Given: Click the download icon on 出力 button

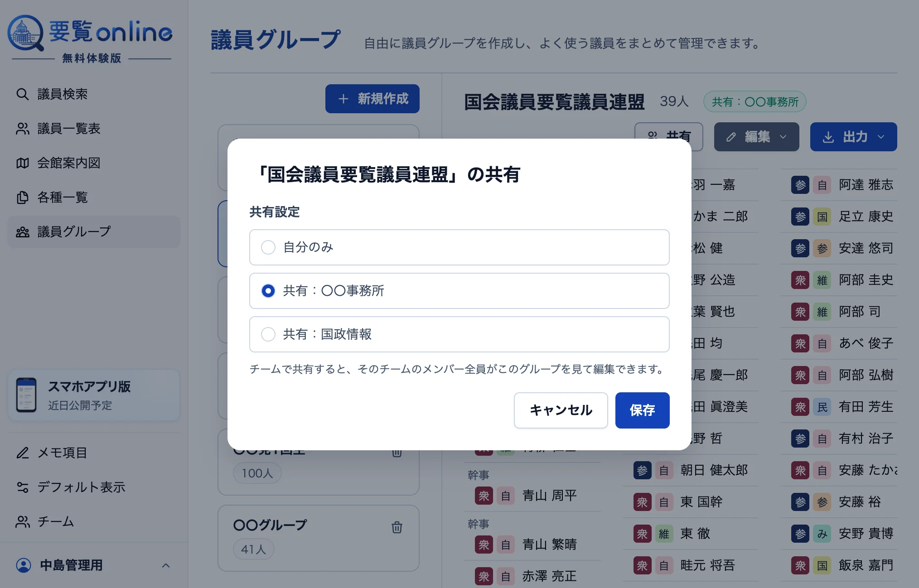Looking at the screenshot, I should 828,137.
